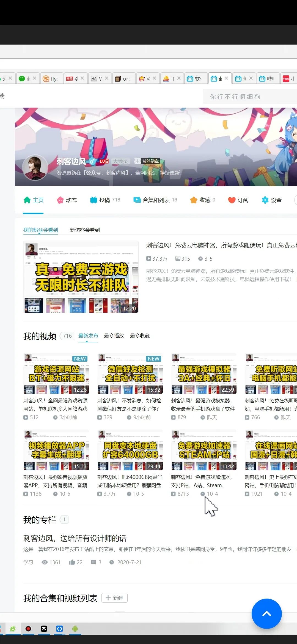Open the Android emulator taskbar icon
The image size is (297, 644).
(75, 629)
